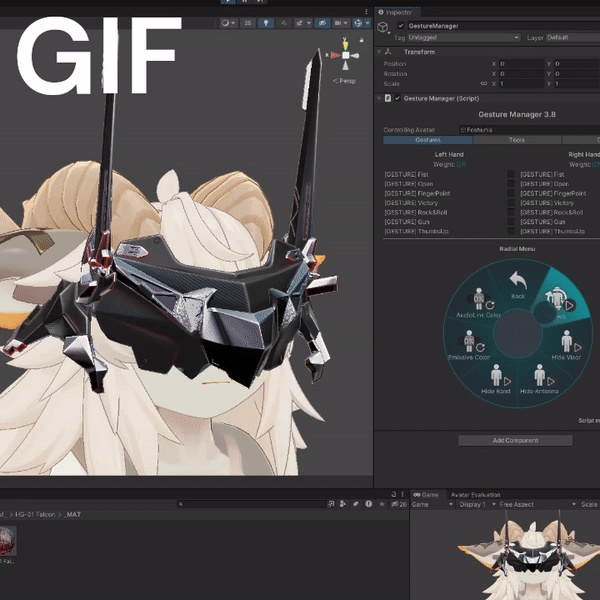Click Save Search star icon
Viewport: 600px width, 600px height.
coord(382,504)
